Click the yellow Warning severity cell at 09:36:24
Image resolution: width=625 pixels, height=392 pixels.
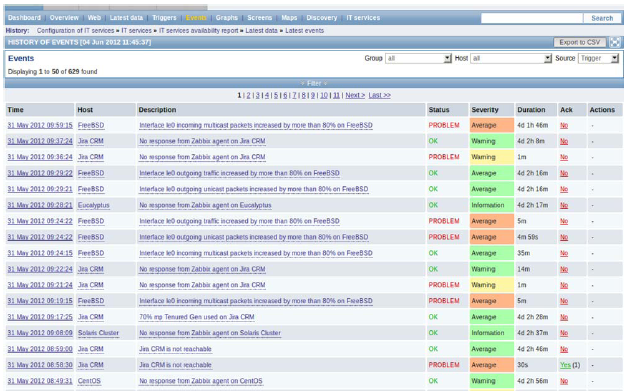tap(492, 157)
